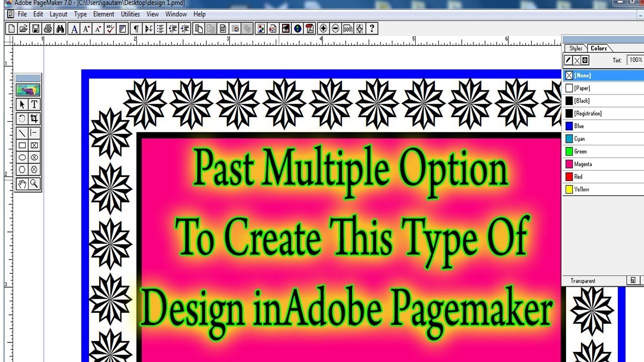Click the Zoom Out minus icon
Image resolution: width=644 pixels, height=362 pixels.
[336, 29]
